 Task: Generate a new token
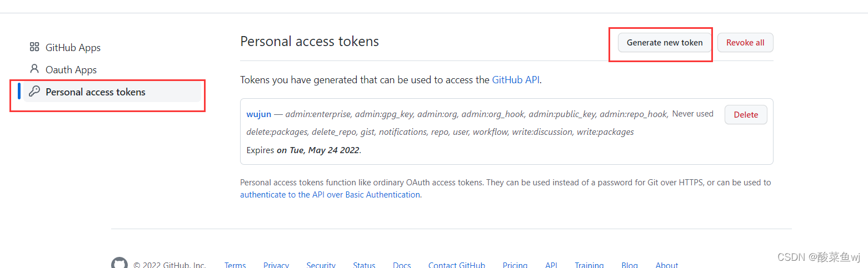point(665,43)
